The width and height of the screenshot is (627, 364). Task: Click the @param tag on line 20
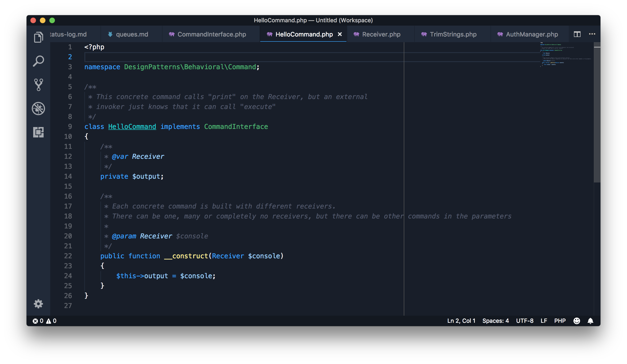(124, 236)
